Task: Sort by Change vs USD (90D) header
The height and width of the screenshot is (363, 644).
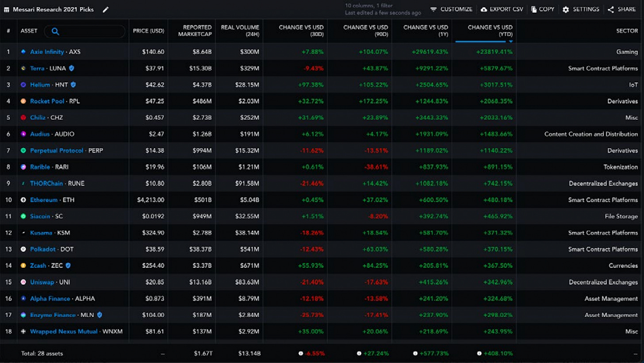Action: coord(366,31)
